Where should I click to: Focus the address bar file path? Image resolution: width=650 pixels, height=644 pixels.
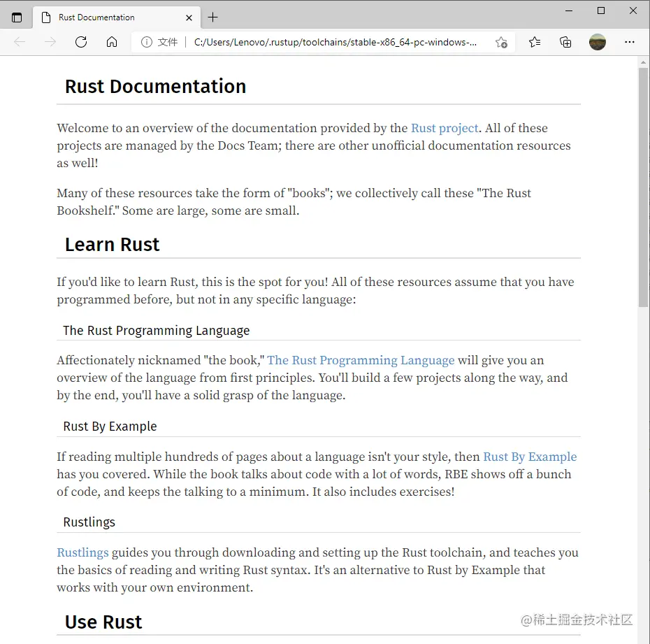point(335,42)
